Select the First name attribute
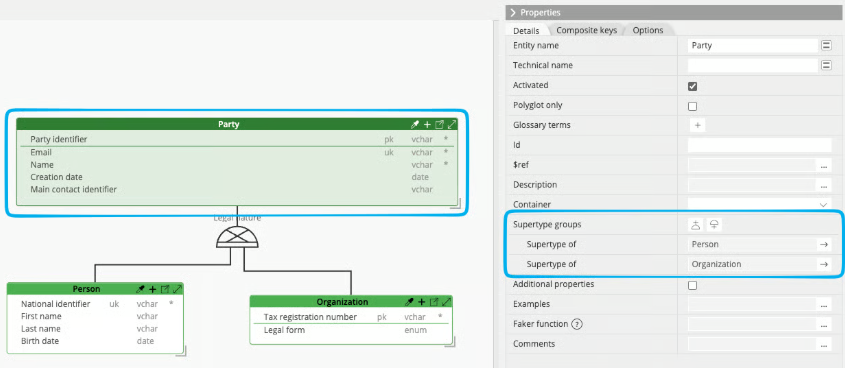The width and height of the screenshot is (845, 368). (95, 316)
